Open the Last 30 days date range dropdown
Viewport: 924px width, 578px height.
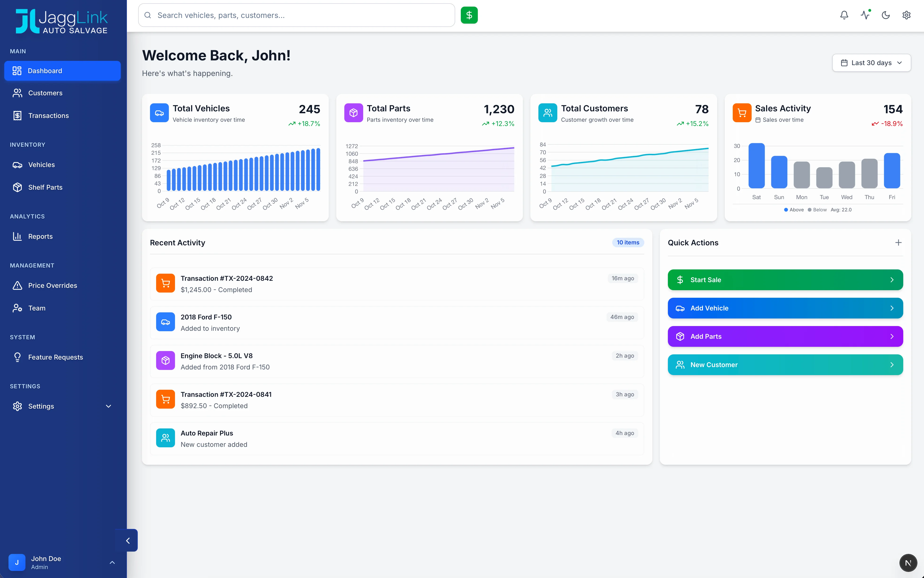[871, 62]
